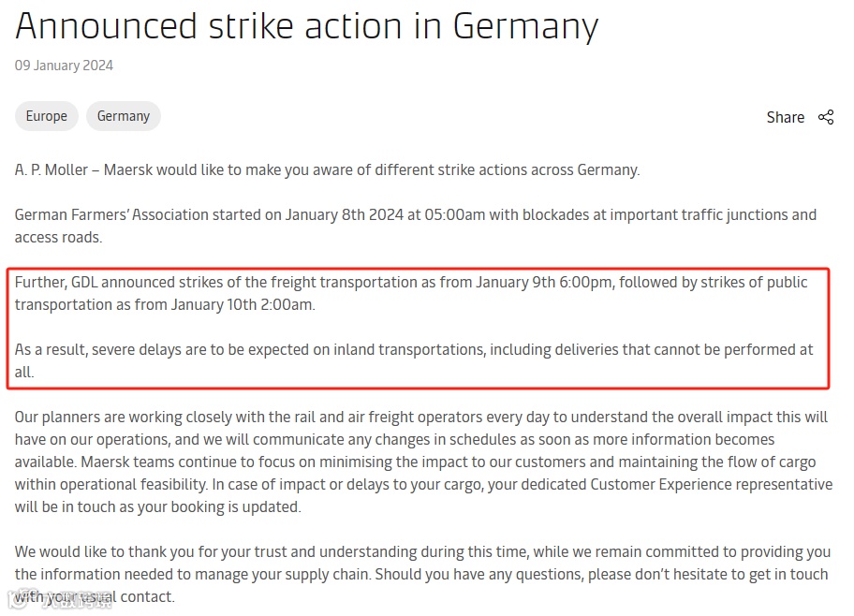
Task: Click the paragraph starting 'We would like to thank you'
Action: [x=422, y=563]
